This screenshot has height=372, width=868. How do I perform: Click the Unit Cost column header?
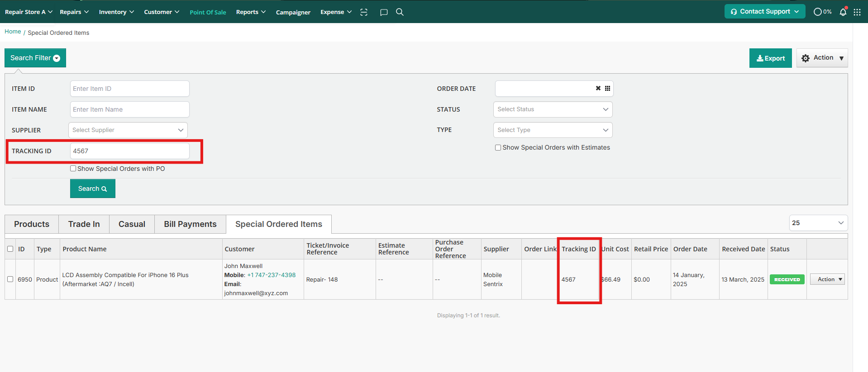615,249
